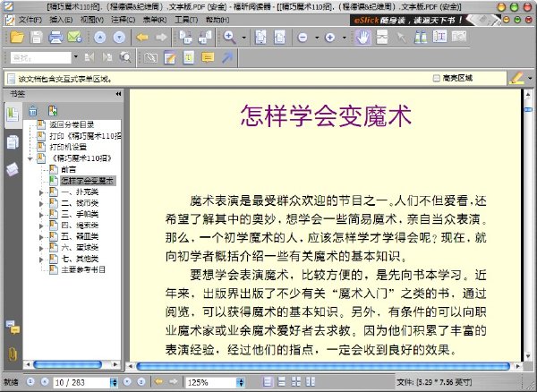Select the Typewriter tool icon
Screen dimensions: 537x392
pyautogui.click(x=189, y=57)
